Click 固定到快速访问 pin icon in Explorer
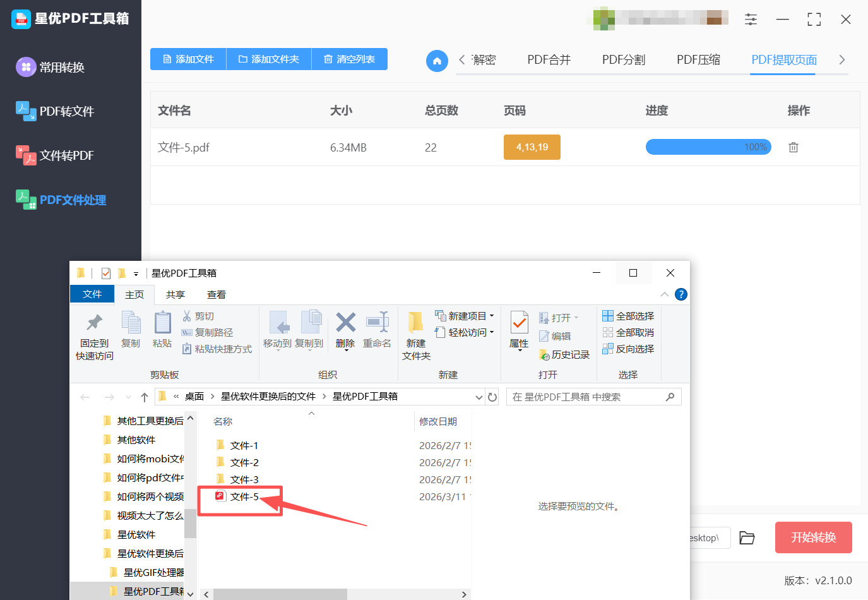The height and width of the screenshot is (600, 868). click(x=95, y=322)
